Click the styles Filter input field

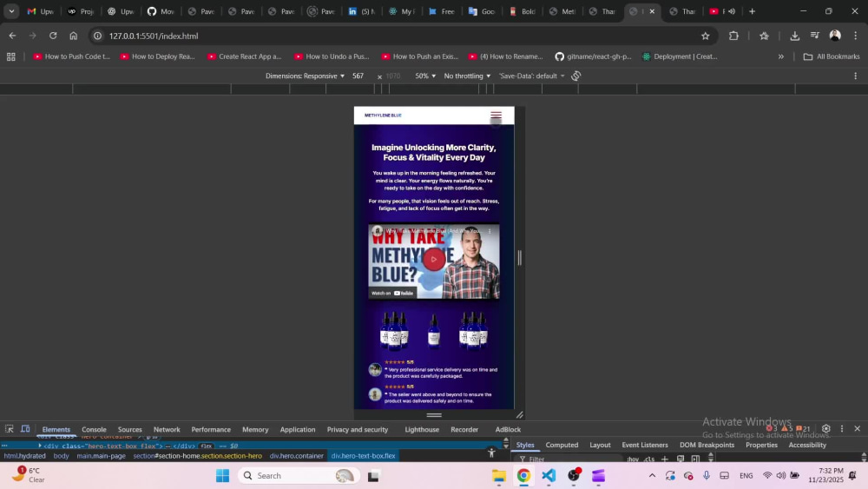click(x=570, y=459)
